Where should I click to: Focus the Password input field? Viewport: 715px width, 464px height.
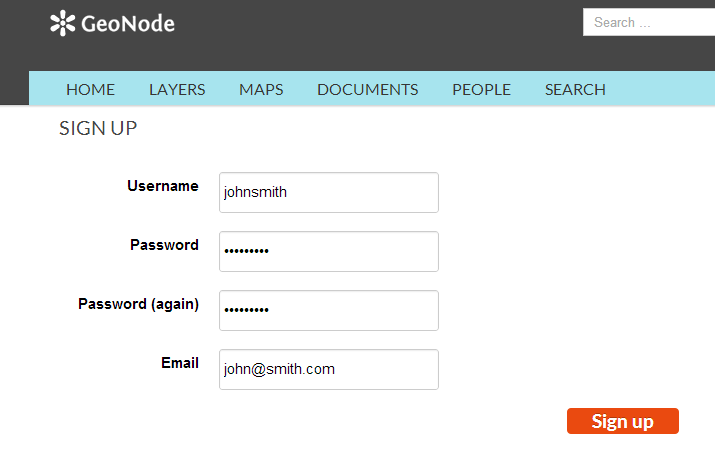[329, 252]
